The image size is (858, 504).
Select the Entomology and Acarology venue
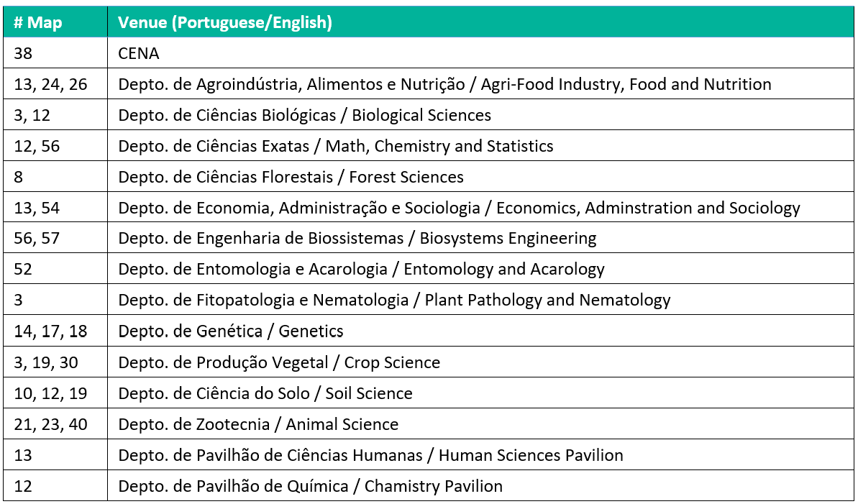pyautogui.click(x=361, y=270)
